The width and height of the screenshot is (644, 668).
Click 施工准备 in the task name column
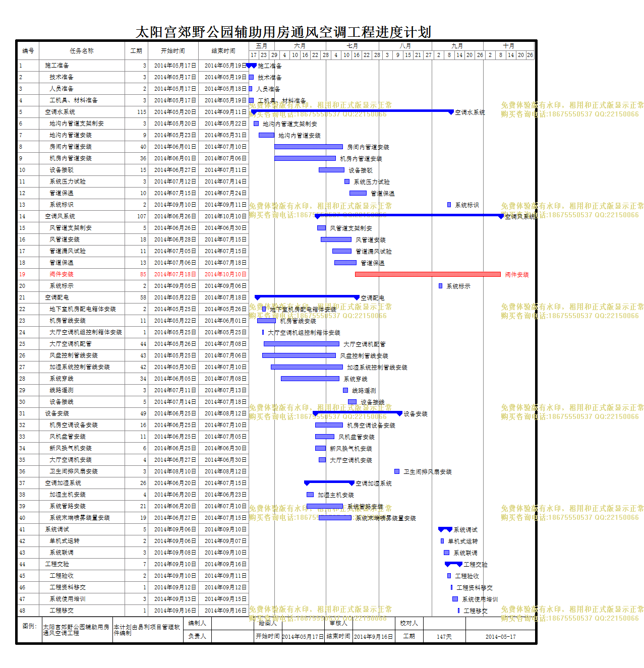[57, 66]
